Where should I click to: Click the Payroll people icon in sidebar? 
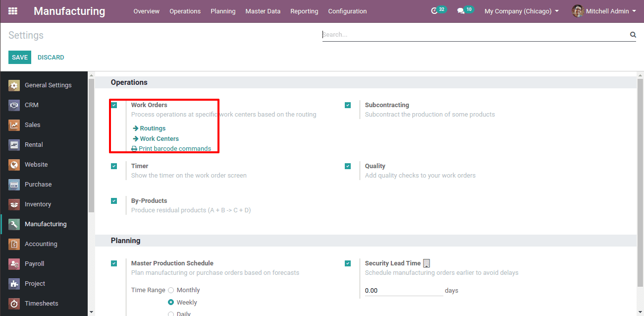pyautogui.click(x=14, y=264)
